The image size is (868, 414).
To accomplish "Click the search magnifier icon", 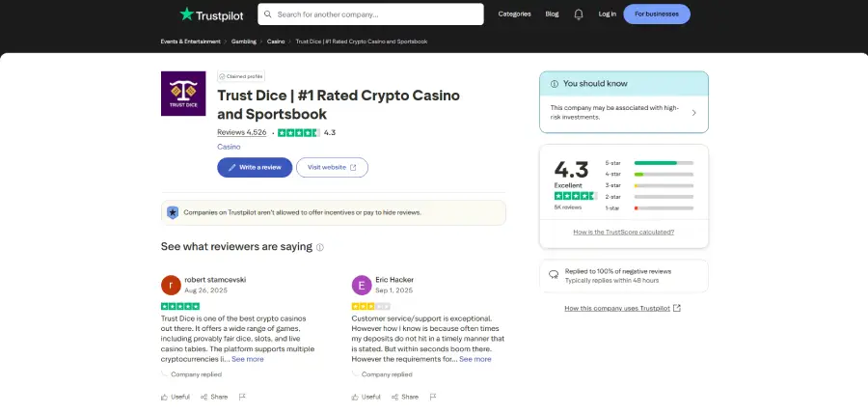I will click(x=268, y=14).
